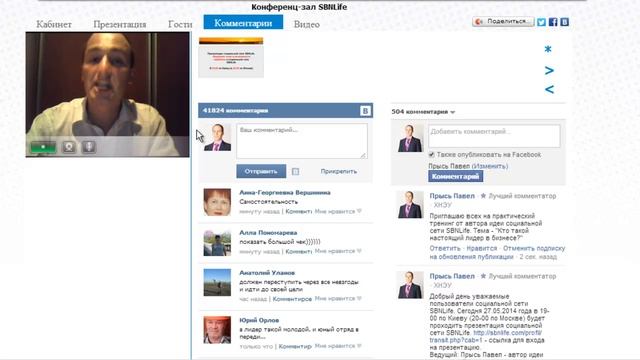Image resolution: width=640 pixels, height=360 pixels.
Task: Click the avatar next to Ваш комментарий field
Action: pyautogui.click(x=217, y=138)
